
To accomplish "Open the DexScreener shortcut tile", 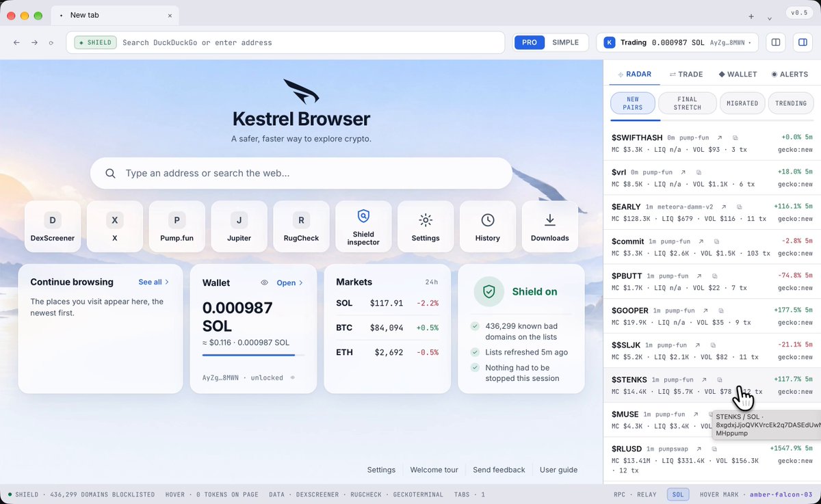I will 53,226.
